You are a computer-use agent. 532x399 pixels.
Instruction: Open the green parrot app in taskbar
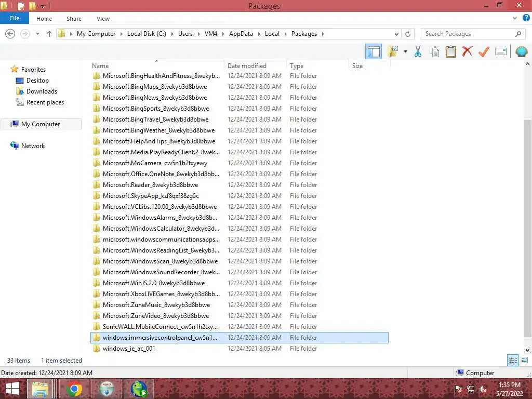pyautogui.click(x=139, y=389)
